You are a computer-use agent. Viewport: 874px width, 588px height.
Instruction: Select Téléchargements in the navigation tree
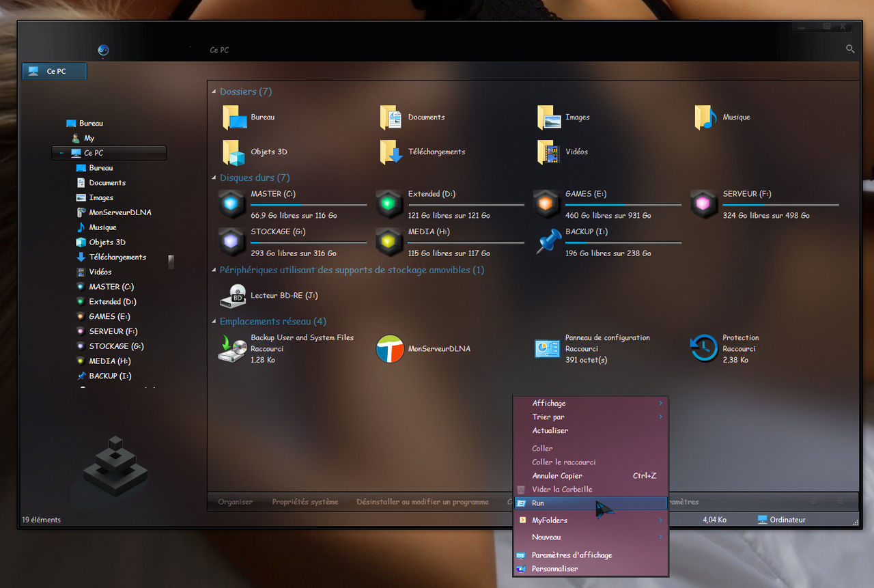pyautogui.click(x=117, y=257)
